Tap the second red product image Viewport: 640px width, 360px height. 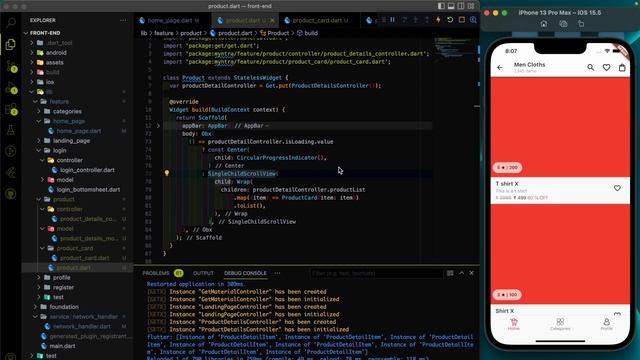coord(560,255)
